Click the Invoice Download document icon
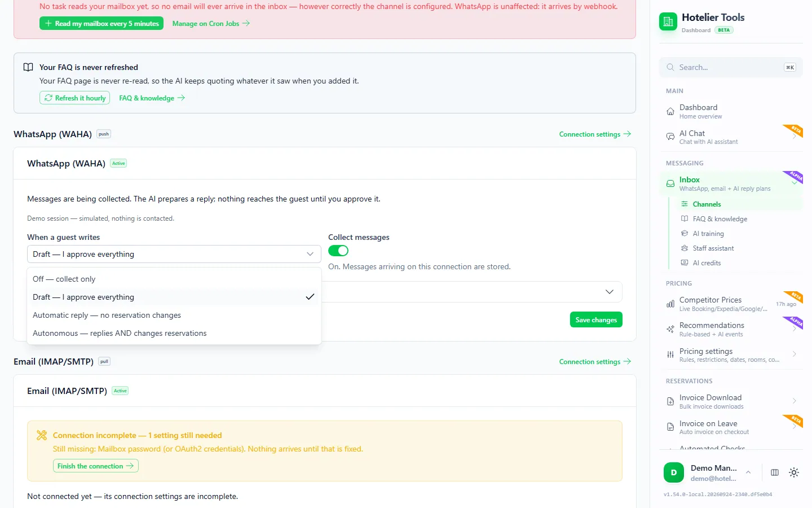 point(670,401)
